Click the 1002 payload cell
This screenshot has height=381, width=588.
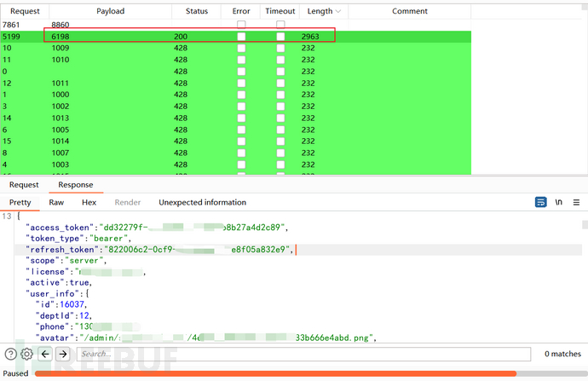61,107
